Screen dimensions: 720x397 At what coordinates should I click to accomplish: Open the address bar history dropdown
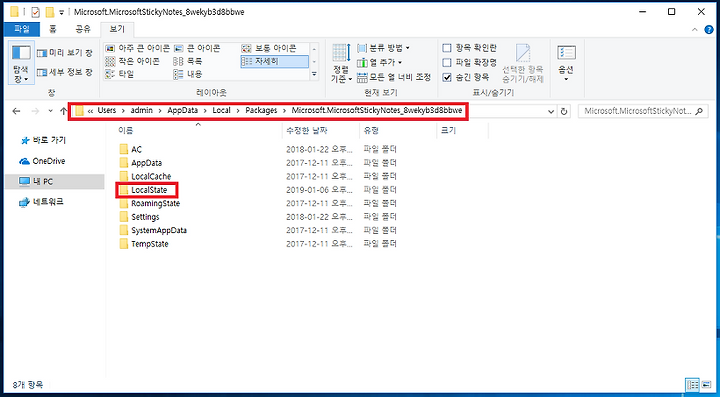click(x=551, y=112)
